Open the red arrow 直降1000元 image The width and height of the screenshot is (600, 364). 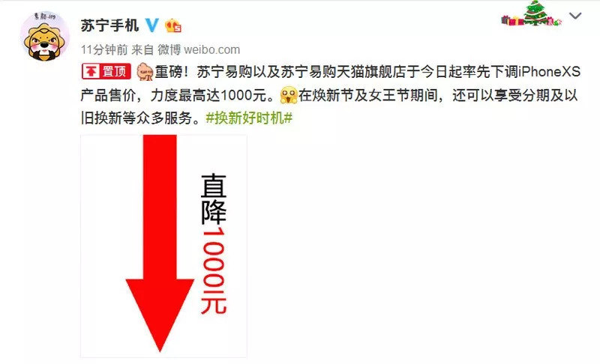tap(163, 246)
